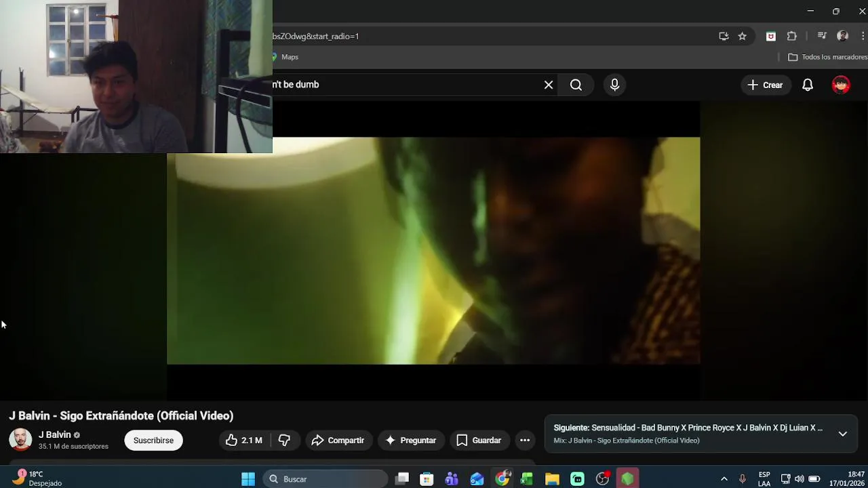Save video with the Guardar button
This screenshot has width=868, height=488.
tap(479, 440)
